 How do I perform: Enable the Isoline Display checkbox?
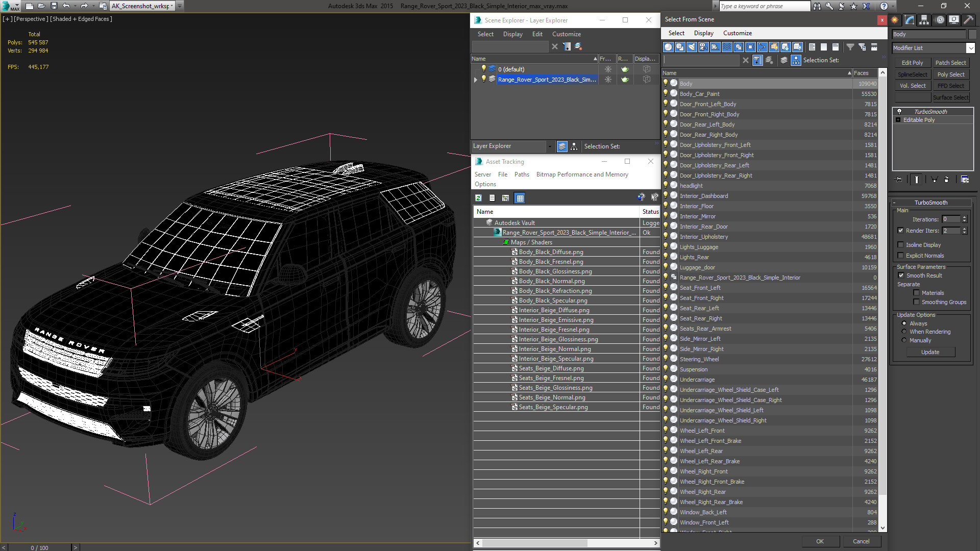[x=901, y=245]
